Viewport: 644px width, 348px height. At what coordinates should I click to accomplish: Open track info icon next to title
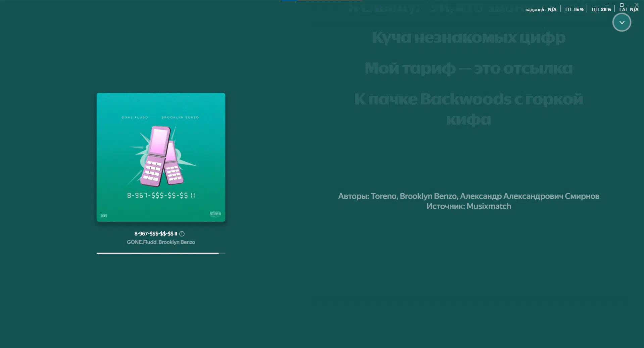tap(182, 234)
